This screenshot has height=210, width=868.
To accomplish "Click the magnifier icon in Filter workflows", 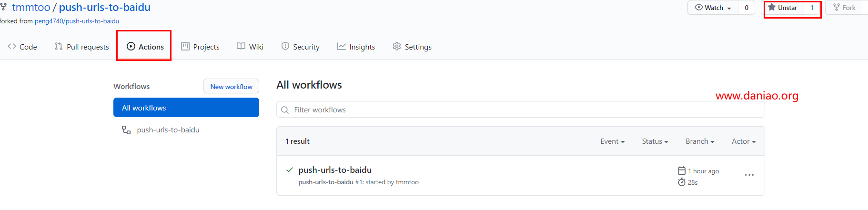I will pos(285,110).
